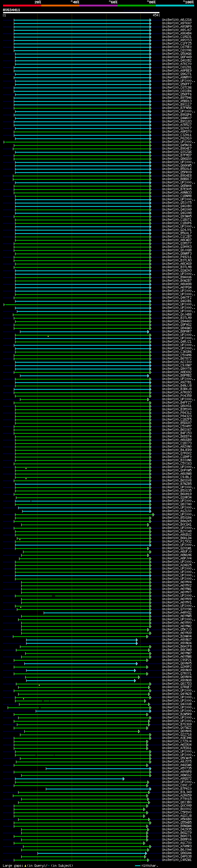Select the UniRef100_P84323 label

coord(177,416)
